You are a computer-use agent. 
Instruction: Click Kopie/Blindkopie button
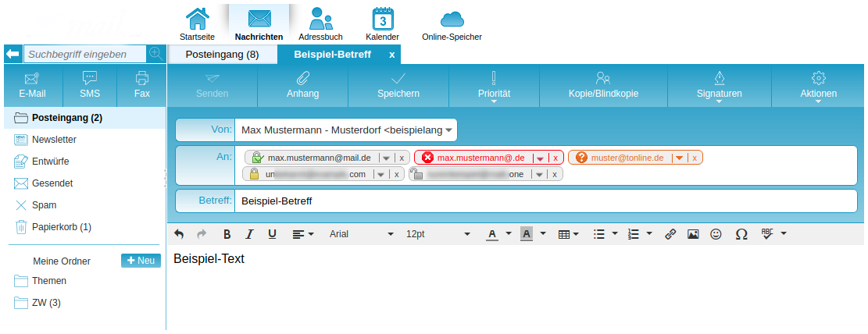(603, 85)
